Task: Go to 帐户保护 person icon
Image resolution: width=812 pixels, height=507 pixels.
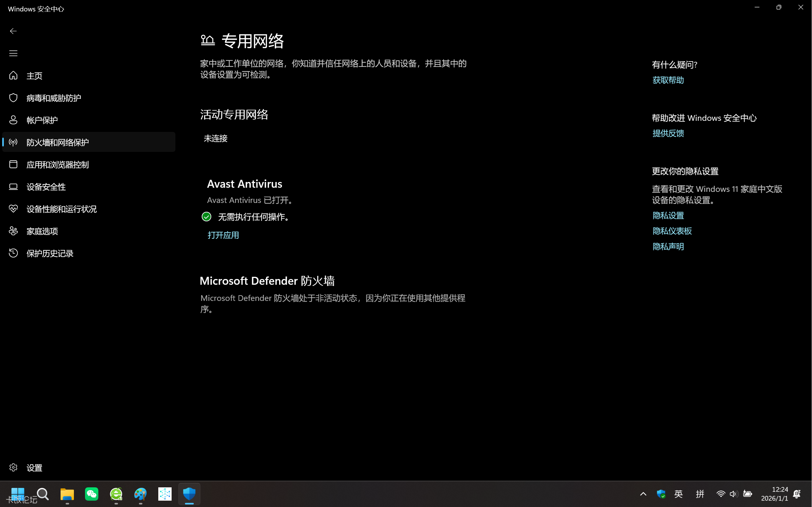Action: 42,120
